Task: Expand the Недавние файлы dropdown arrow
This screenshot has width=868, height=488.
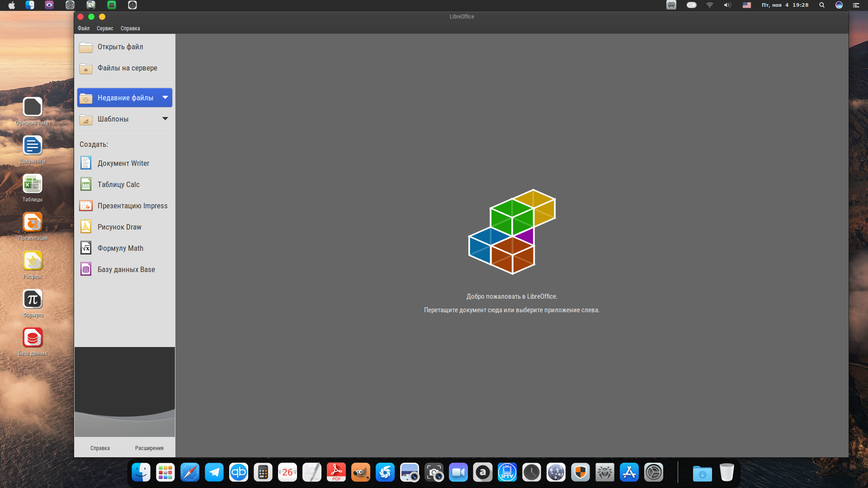Action: [165, 97]
